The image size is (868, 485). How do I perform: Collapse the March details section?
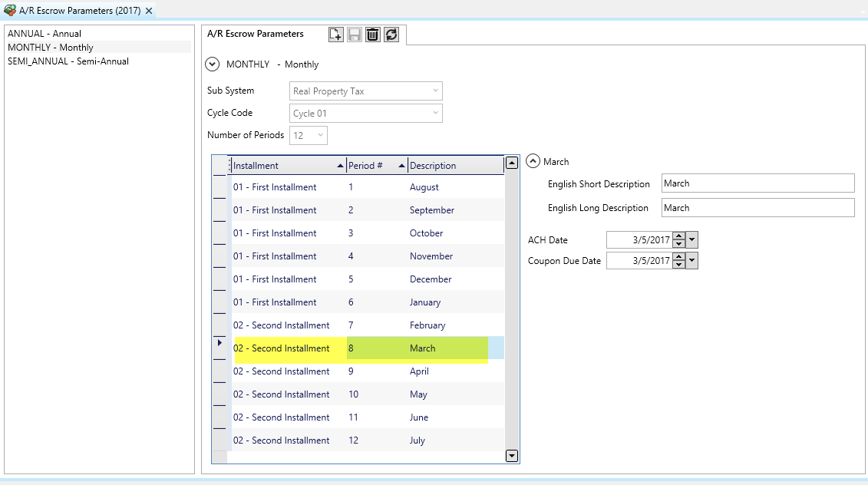[533, 162]
